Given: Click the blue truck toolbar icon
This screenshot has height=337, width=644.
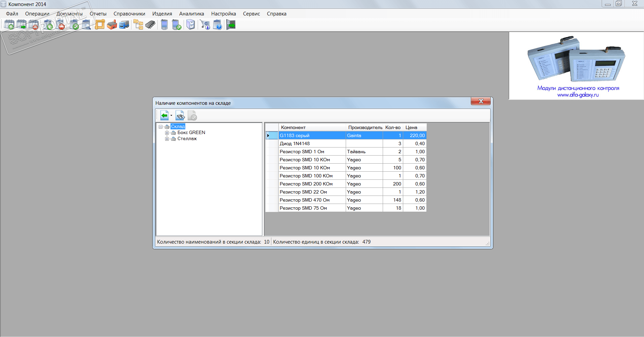Looking at the screenshot, I should 124,25.
